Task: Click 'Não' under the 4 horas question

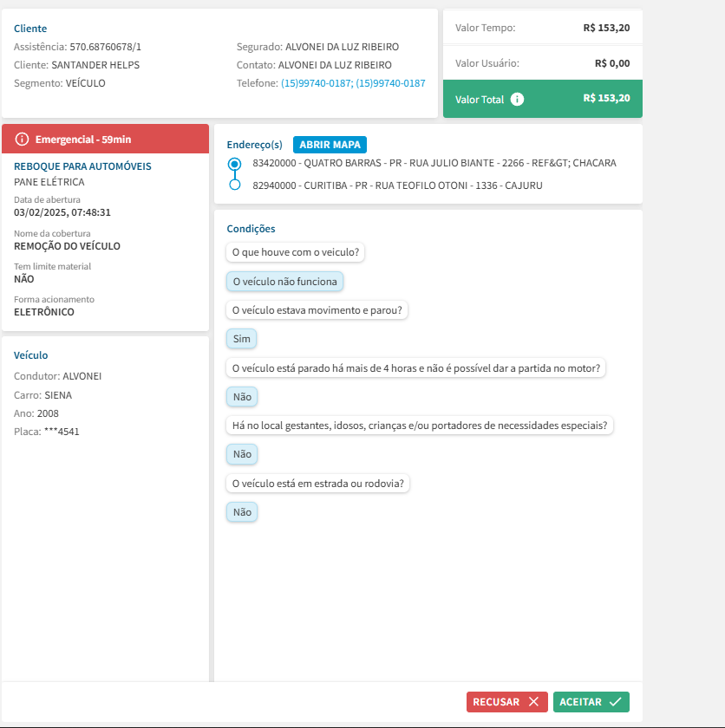Action: [x=242, y=397]
